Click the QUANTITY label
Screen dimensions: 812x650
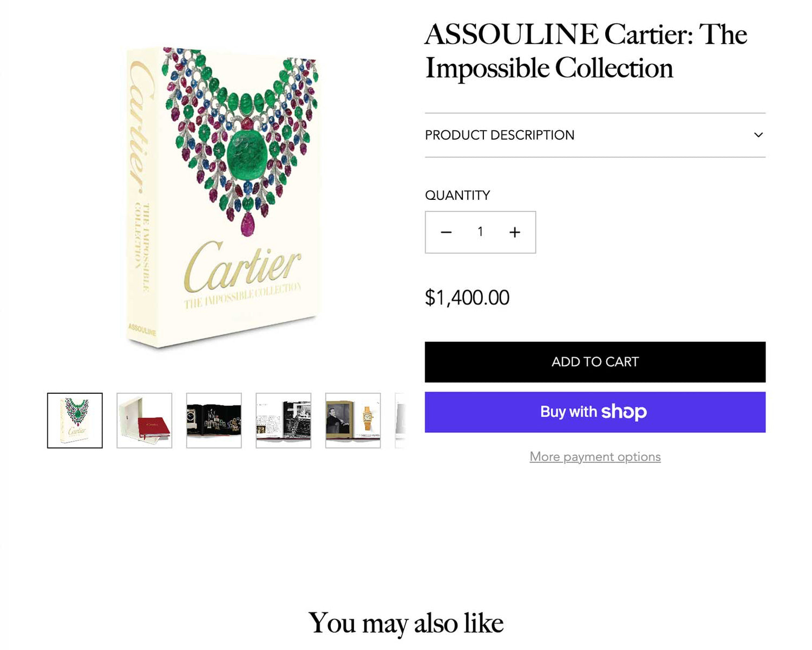[457, 195]
